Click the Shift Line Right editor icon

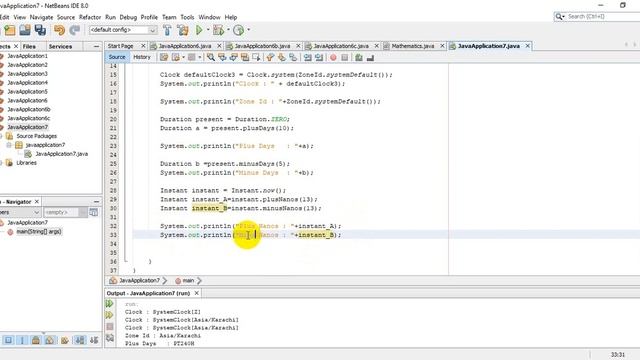[x=319, y=58]
